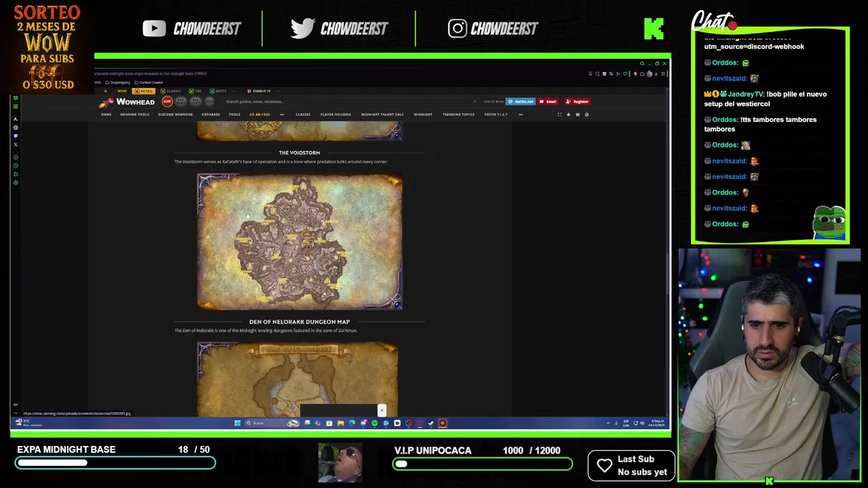Open the MIDNIGHT TALENT CALC link
Image resolution: width=868 pixels, height=488 pixels.
[x=382, y=115]
